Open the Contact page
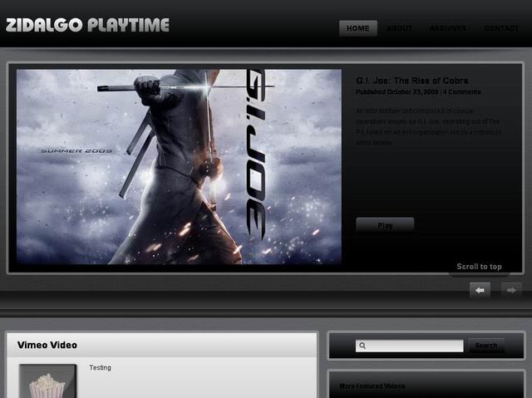Screen dimensions: 532x398 (x=501, y=28)
